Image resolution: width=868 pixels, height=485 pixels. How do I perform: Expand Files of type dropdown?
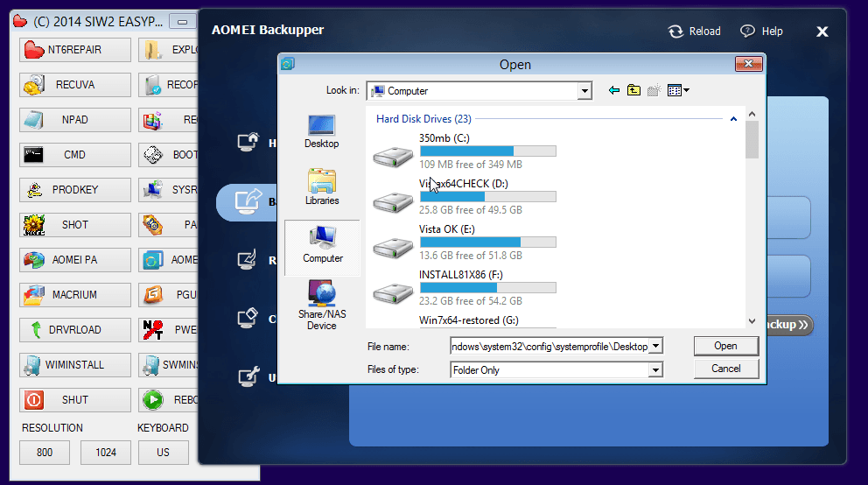tap(656, 369)
